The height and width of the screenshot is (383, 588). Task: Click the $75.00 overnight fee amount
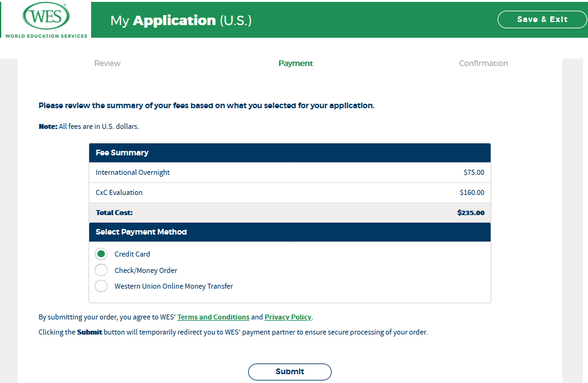coord(474,172)
